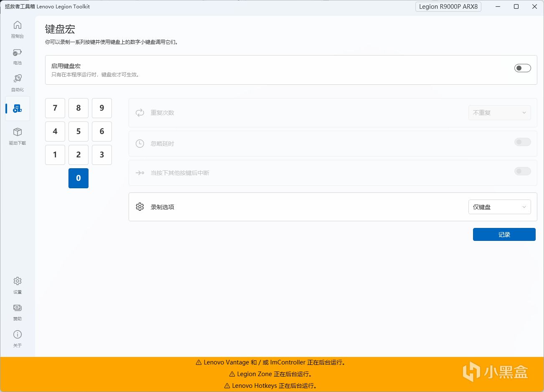Select numpad key 7

pos(55,108)
